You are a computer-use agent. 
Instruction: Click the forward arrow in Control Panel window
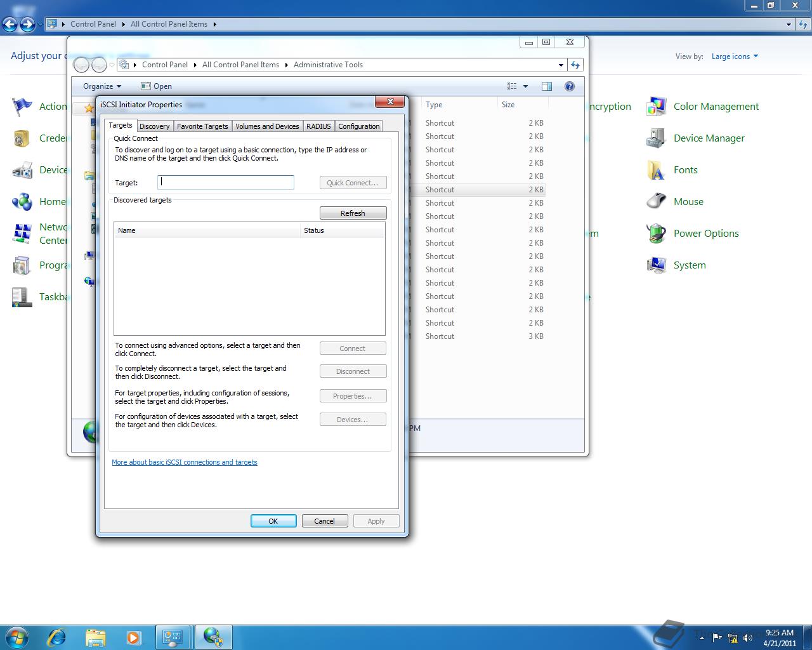[27, 24]
